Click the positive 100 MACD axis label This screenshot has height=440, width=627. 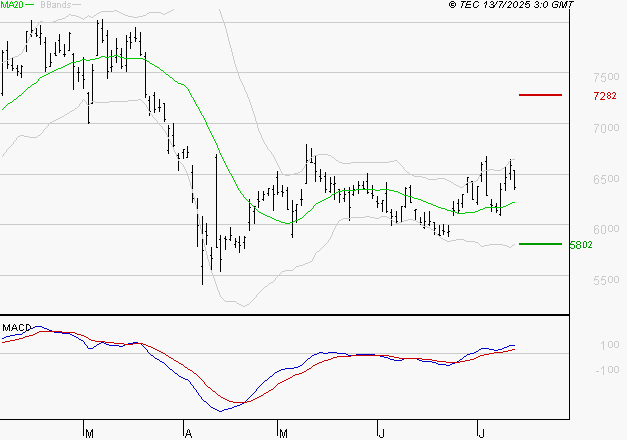click(609, 346)
